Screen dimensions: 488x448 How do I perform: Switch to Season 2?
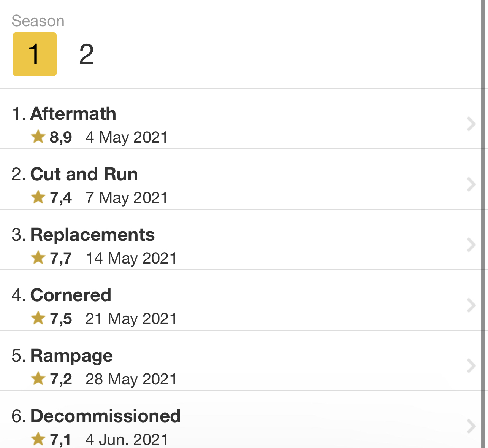pyautogui.click(x=86, y=54)
